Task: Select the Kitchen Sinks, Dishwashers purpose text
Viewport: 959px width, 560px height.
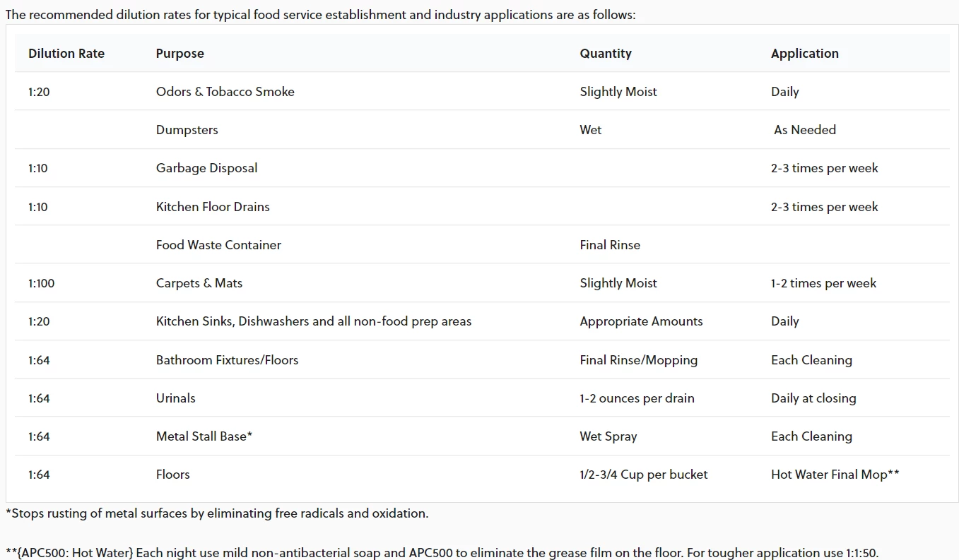Action: click(314, 321)
